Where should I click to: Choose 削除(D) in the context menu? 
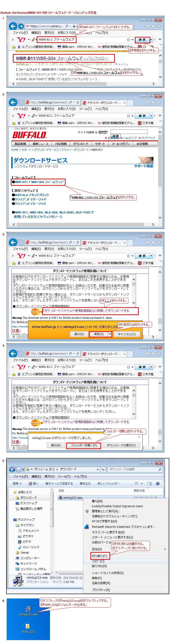tap(97, 578)
